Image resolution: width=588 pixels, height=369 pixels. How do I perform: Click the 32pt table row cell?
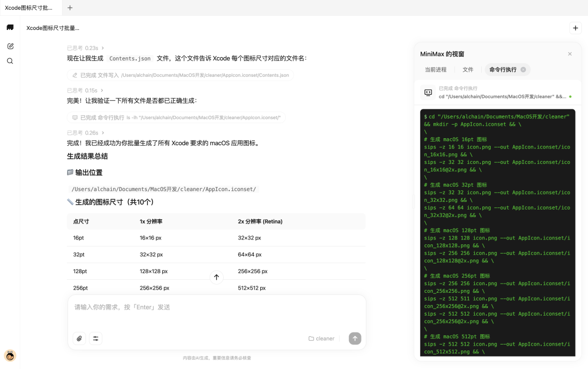coord(79,255)
